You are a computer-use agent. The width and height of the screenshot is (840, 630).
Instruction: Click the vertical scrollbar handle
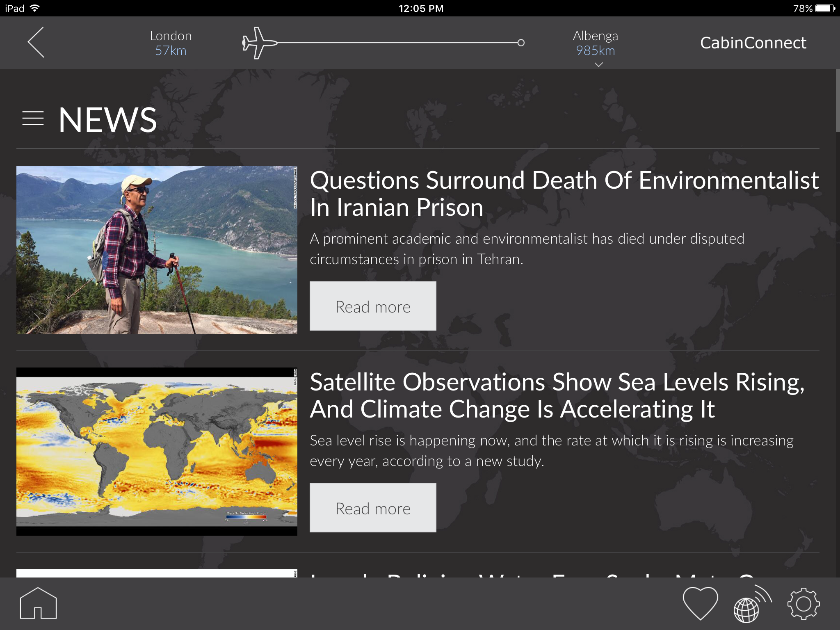point(837,100)
